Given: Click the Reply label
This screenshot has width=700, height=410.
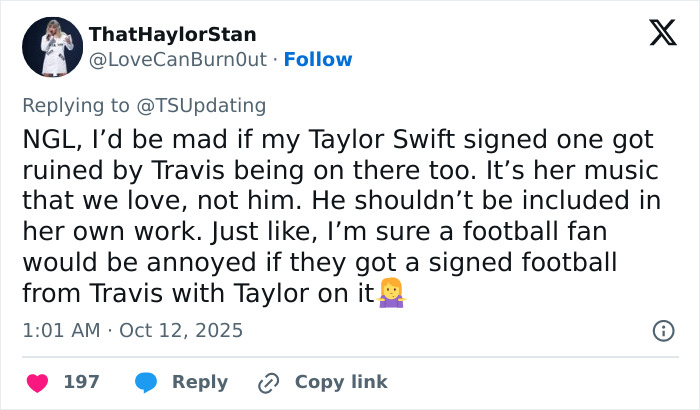Looking at the screenshot, I should point(200,382).
